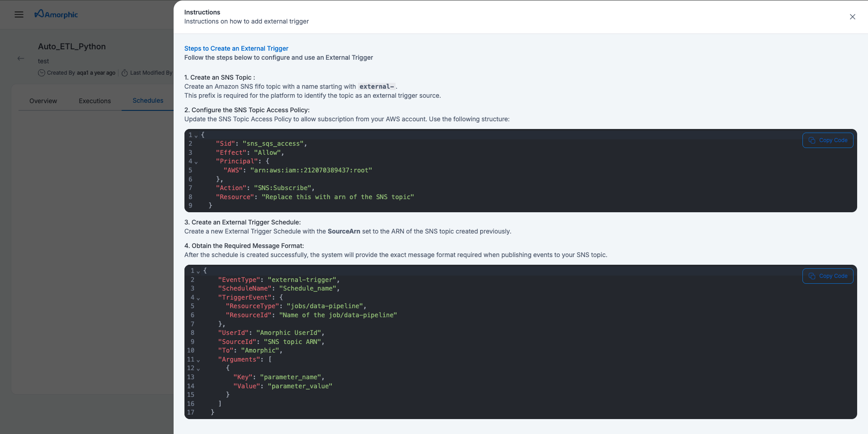Collapse the line 12 object fold arrow
The width and height of the screenshot is (868, 434).
tap(198, 369)
